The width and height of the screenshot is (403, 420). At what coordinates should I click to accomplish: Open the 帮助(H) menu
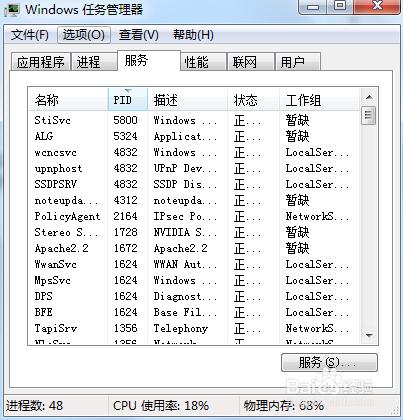pos(193,35)
